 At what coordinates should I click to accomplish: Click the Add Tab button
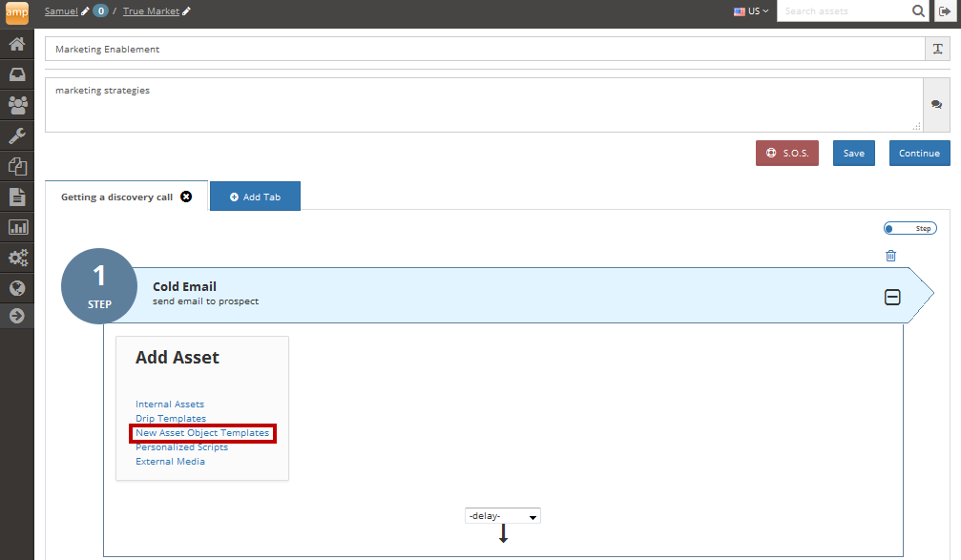(x=255, y=197)
